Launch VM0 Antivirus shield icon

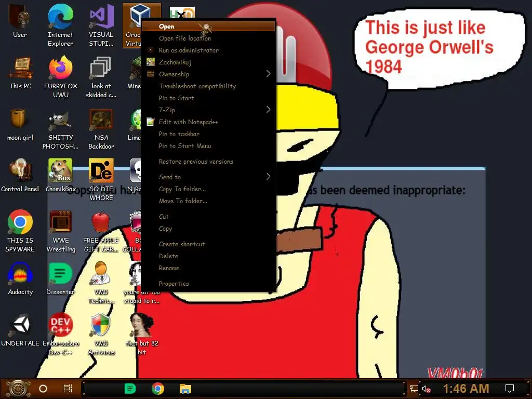click(x=101, y=334)
